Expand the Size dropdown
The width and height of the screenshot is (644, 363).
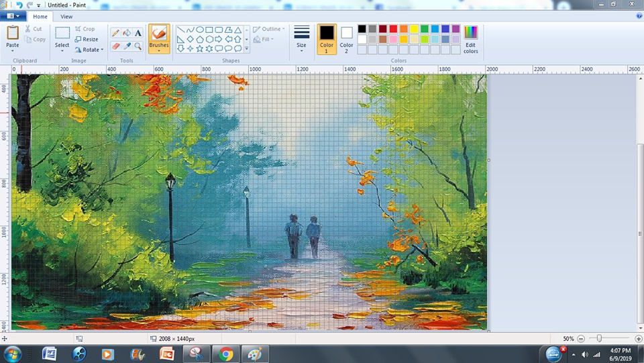(x=301, y=38)
